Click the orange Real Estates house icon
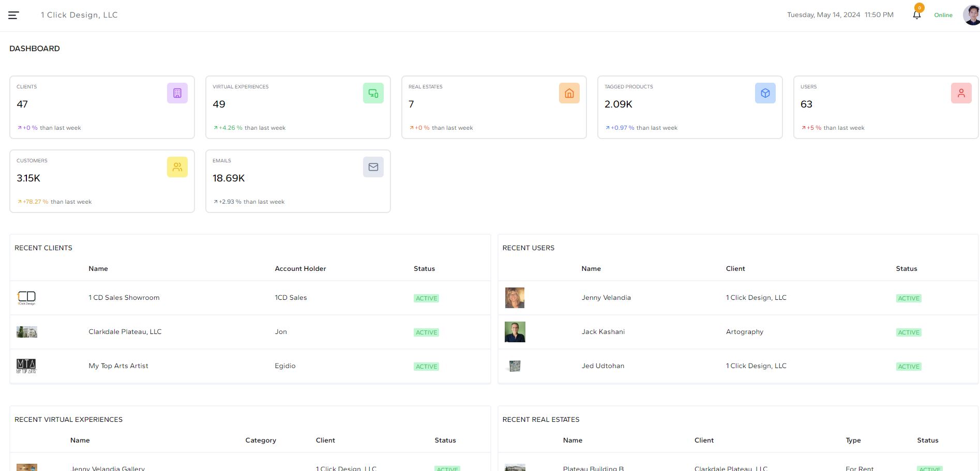Image resolution: width=980 pixels, height=471 pixels. click(x=569, y=93)
